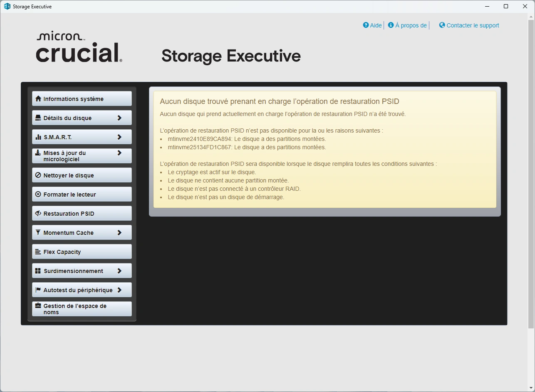Click the home icon beside Informations système
Screen dimensions: 535x392
(38, 99)
